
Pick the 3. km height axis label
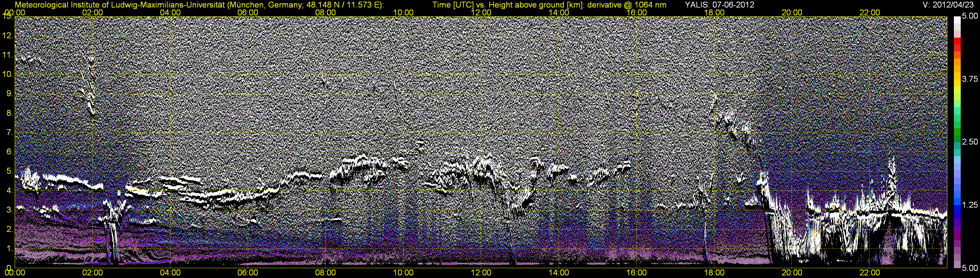point(9,210)
